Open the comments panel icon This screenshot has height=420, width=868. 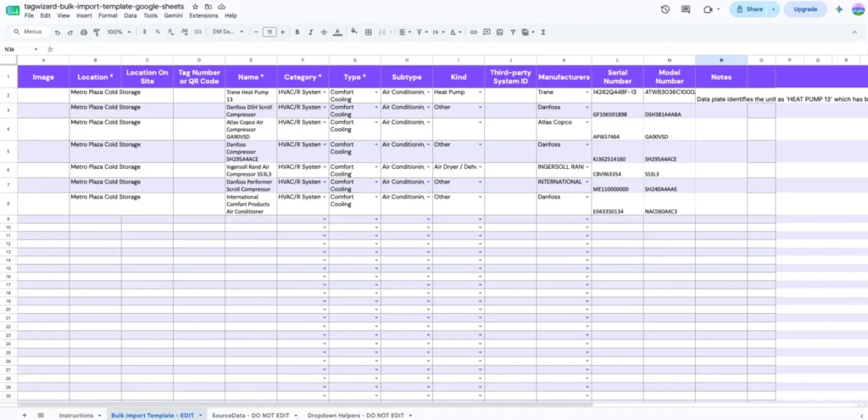click(x=686, y=8)
